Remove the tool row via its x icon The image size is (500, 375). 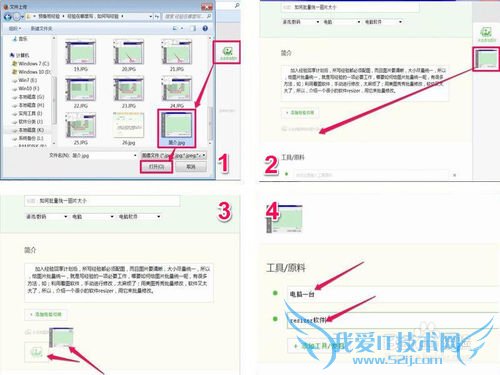tap(454, 175)
